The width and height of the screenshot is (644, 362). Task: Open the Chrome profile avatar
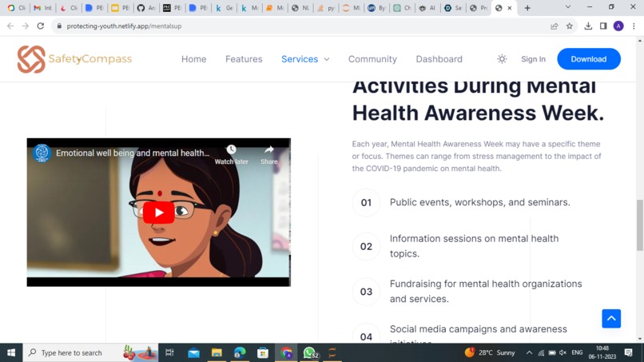click(x=618, y=26)
